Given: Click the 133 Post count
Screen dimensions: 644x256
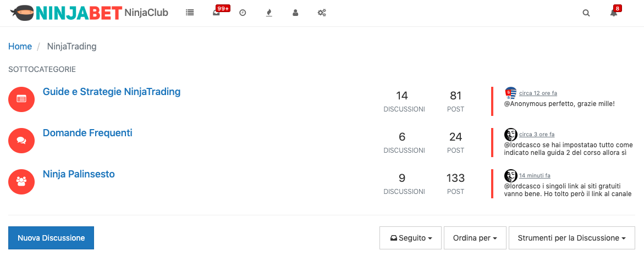Looking at the screenshot, I should (x=456, y=177).
